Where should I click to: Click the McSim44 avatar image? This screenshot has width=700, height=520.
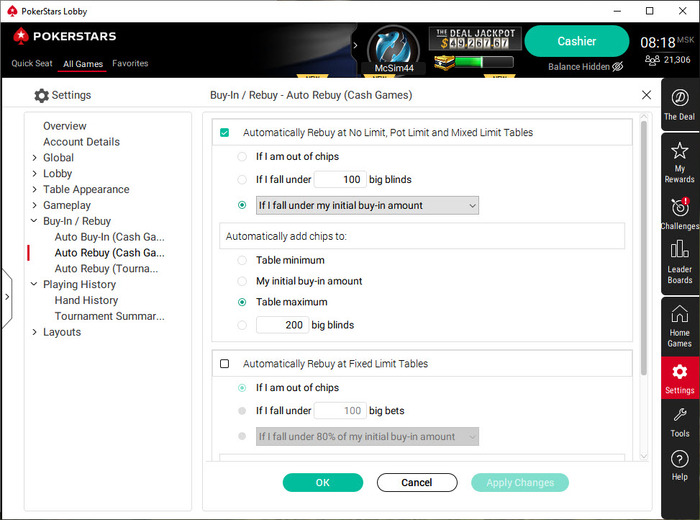click(393, 47)
